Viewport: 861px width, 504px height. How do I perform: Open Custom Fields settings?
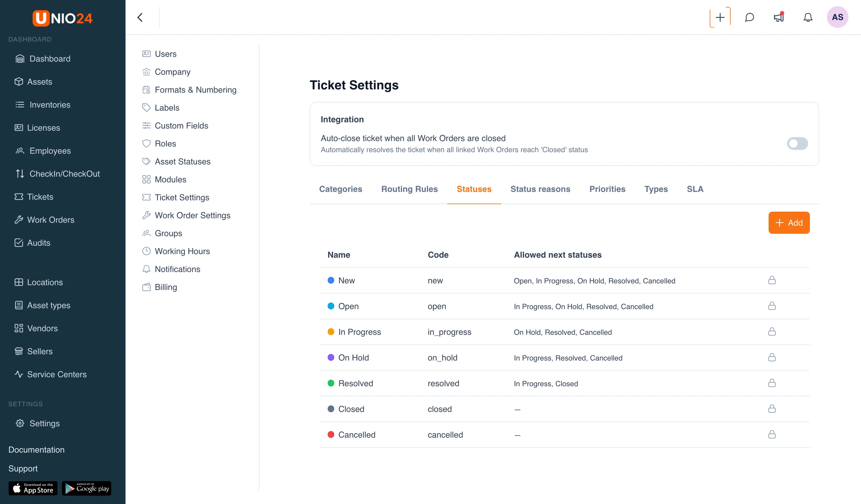point(175,126)
